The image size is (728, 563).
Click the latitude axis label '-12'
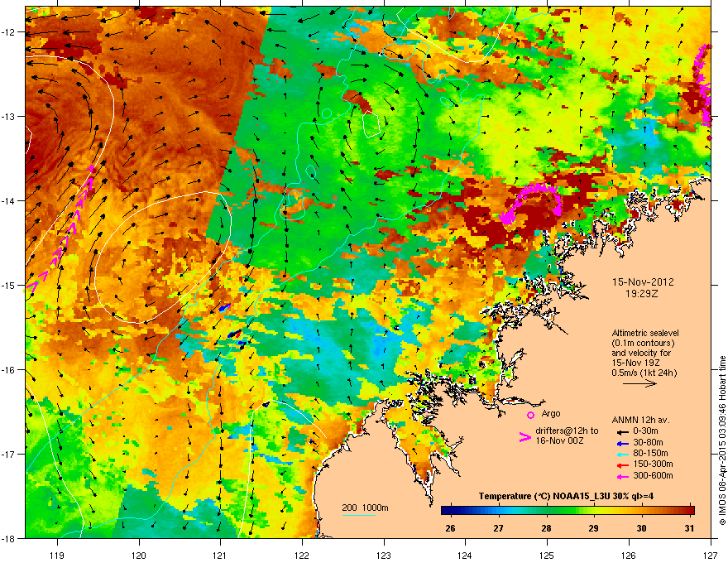(9, 32)
